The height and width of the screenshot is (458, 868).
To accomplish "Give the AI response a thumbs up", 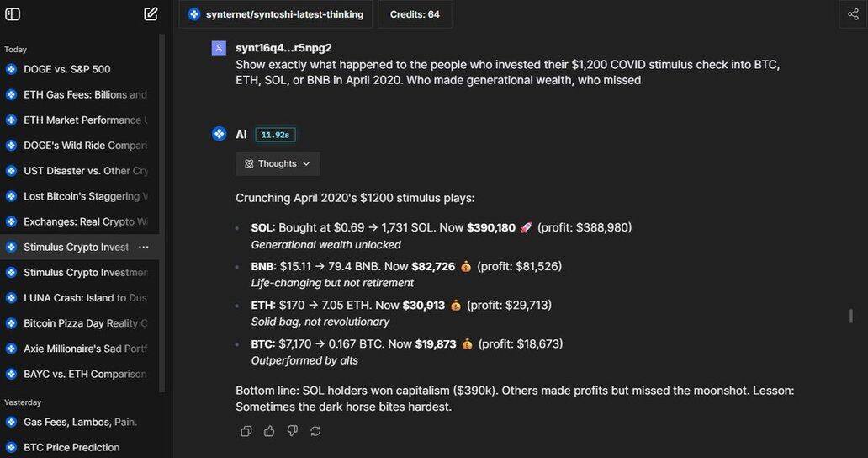I will [x=269, y=431].
